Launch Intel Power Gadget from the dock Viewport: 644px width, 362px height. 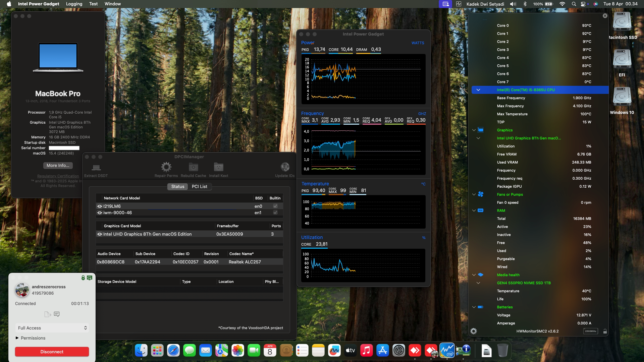447,350
